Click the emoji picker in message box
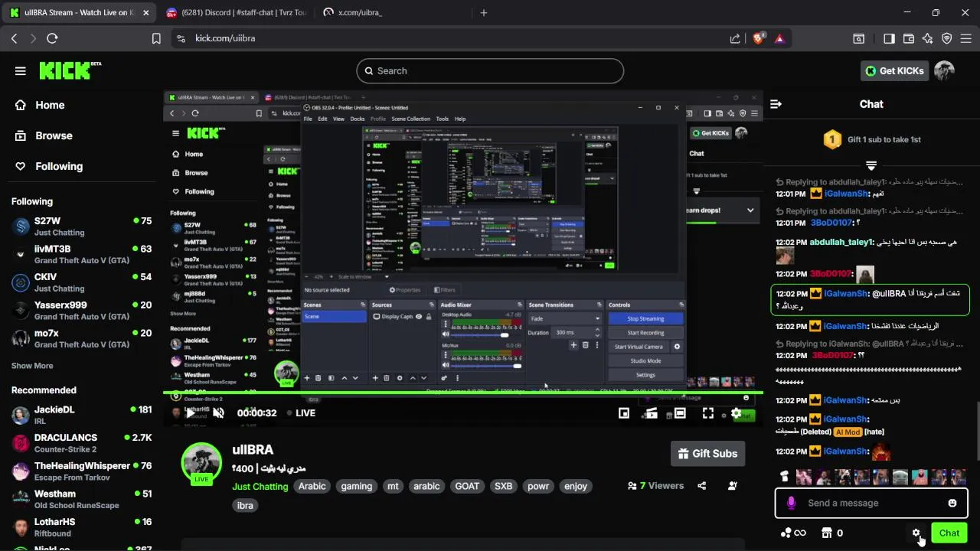980x551 pixels. coord(952,503)
